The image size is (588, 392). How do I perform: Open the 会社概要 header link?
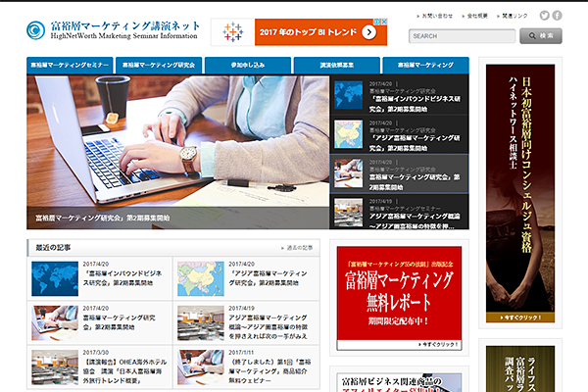[x=479, y=16]
